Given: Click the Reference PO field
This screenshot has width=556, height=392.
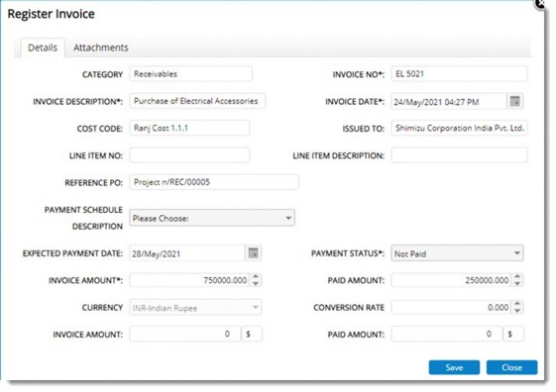Looking at the screenshot, I should (x=214, y=182).
